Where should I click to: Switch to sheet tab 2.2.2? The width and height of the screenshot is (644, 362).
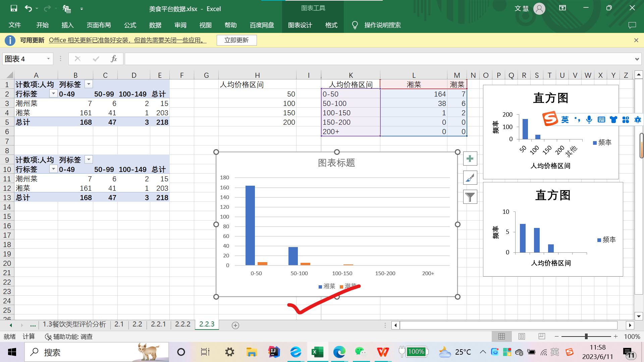tap(182, 324)
